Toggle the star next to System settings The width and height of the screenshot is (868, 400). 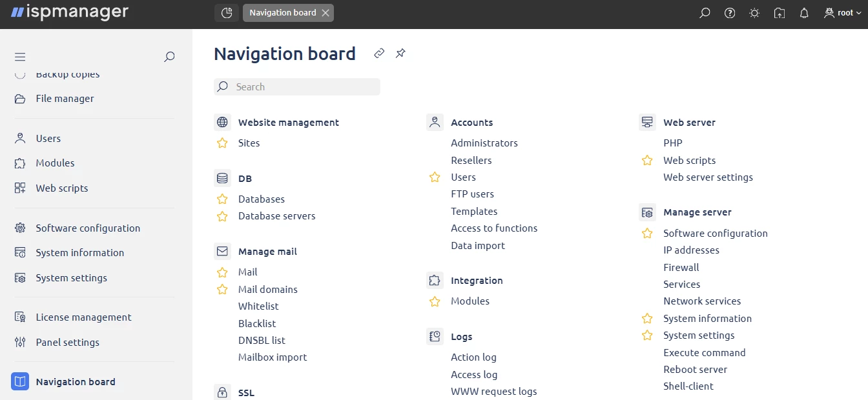pyautogui.click(x=647, y=335)
